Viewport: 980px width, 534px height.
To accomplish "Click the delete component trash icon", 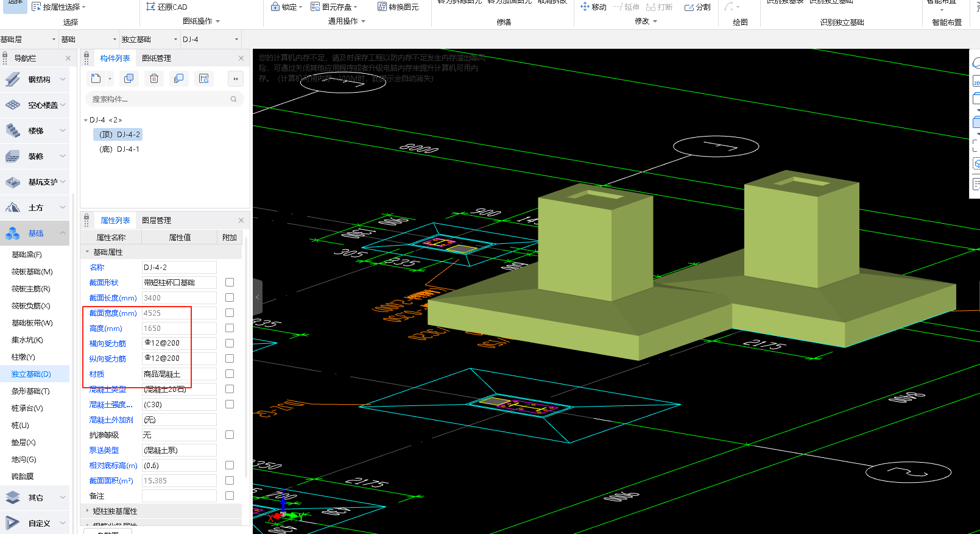I will pyautogui.click(x=154, y=79).
